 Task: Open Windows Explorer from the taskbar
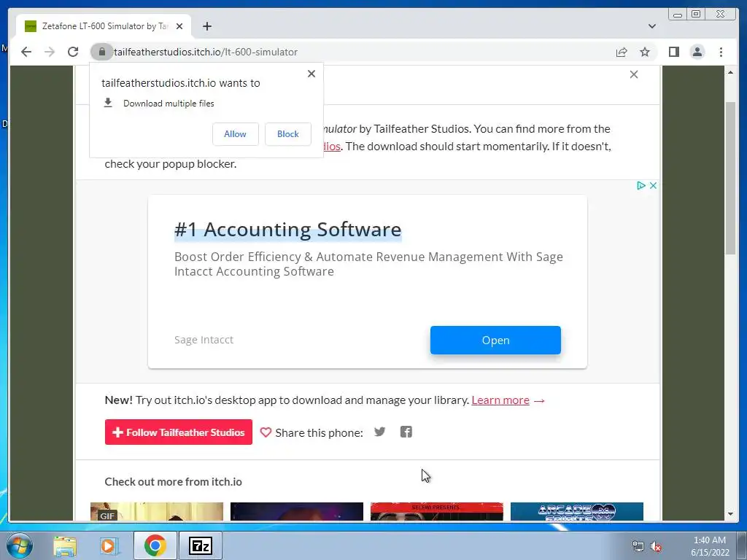click(65, 545)
